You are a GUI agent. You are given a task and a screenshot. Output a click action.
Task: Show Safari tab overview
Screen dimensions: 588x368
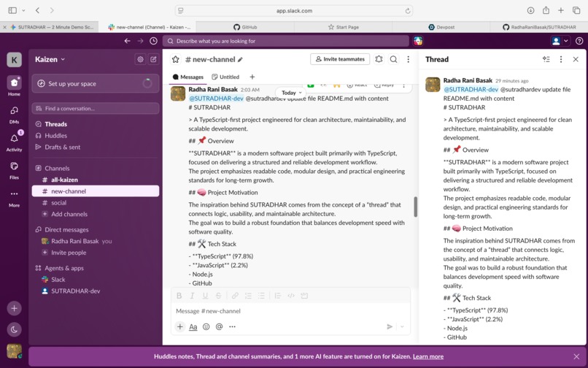point(576,10)
